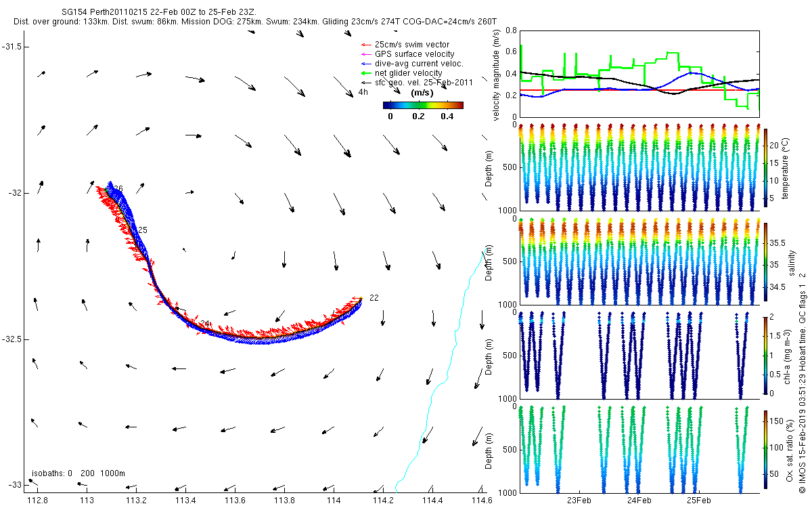
Task: Click the 'temperature (°C)' colorbar label
Action: pos(786,167)
